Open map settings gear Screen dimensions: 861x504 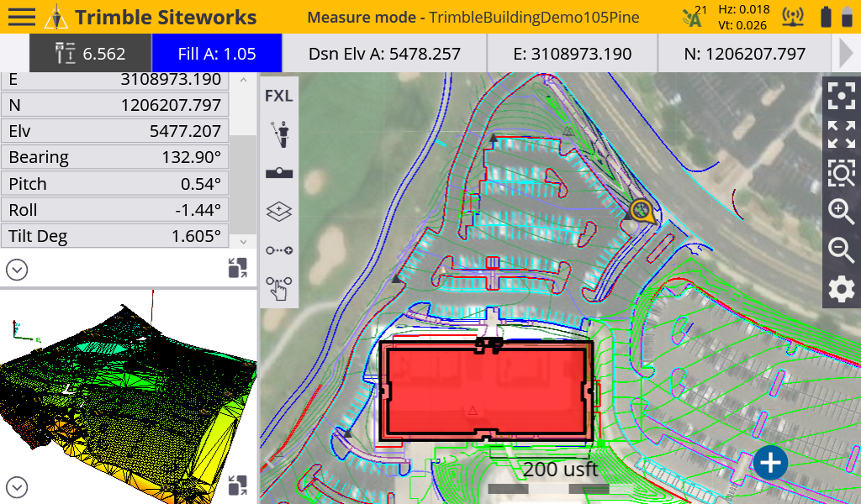pos(841,288)
